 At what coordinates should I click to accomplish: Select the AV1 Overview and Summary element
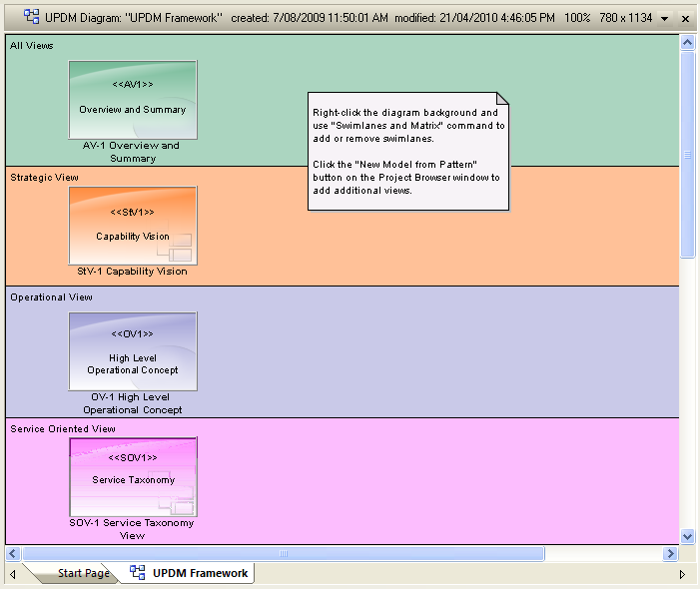click(133, 100)
